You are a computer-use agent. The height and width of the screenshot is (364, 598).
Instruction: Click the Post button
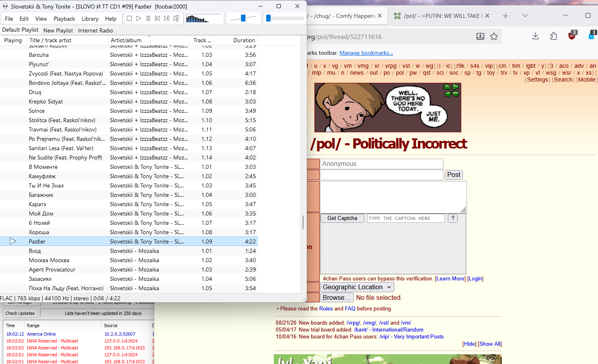pyautogui.click(x=454, y=175)
